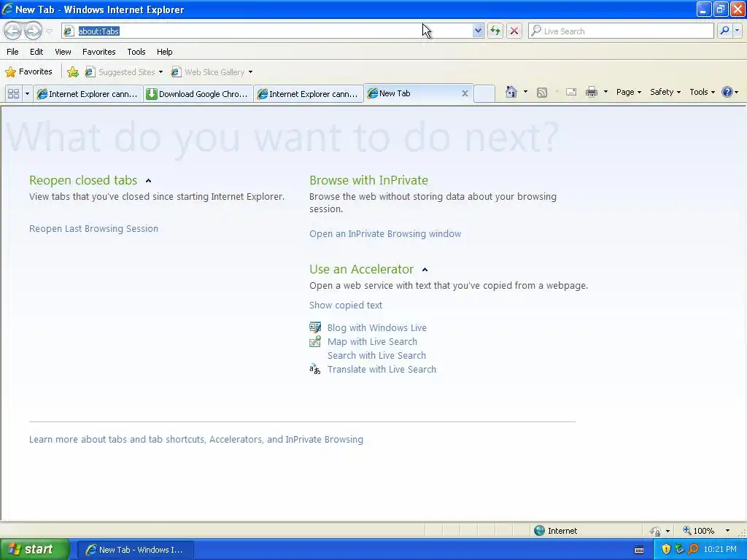Click Map with Live Search accelerator
The width and height of the screenshot is (747, 560).
pyautogui.click(x=372, y=341)
